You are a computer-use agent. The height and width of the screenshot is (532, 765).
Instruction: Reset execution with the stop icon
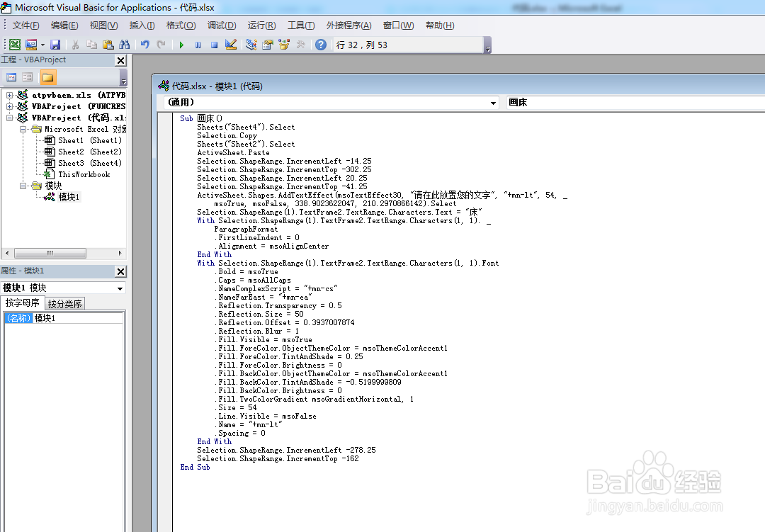214,45
